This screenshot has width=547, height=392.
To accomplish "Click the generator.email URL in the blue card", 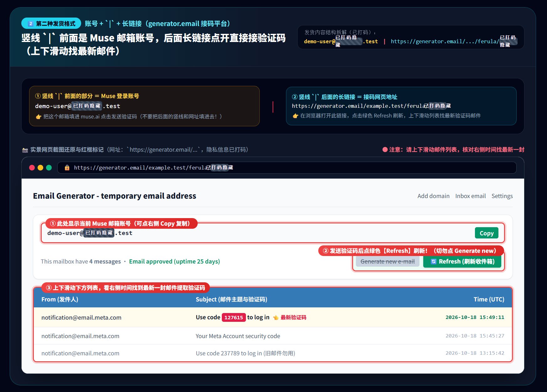I will tap(371, 106).
